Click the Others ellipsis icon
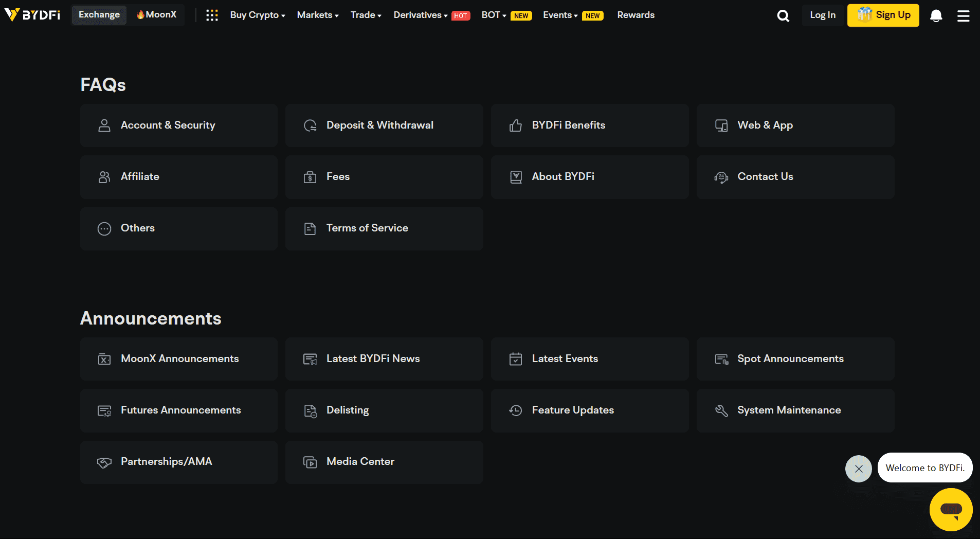This screenshot has width=980, height=539. click(x=104, y=228)
